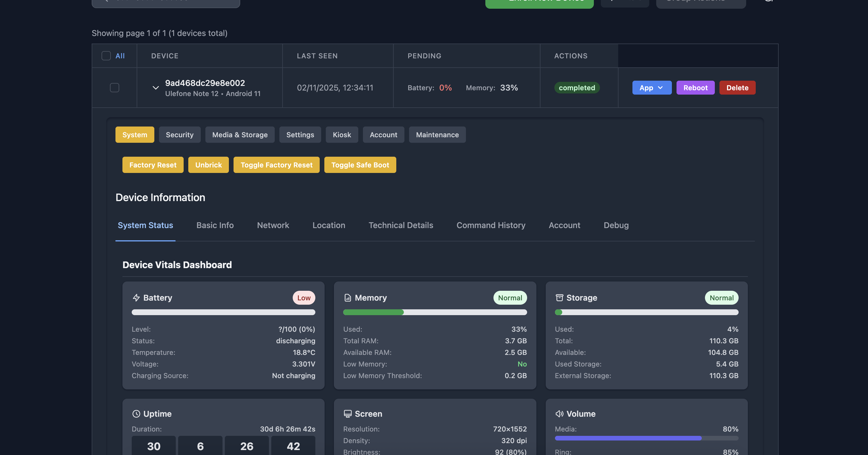Click the Memory bar chart icon
Viewport: 868px width, 455px height.
(347, 298)
